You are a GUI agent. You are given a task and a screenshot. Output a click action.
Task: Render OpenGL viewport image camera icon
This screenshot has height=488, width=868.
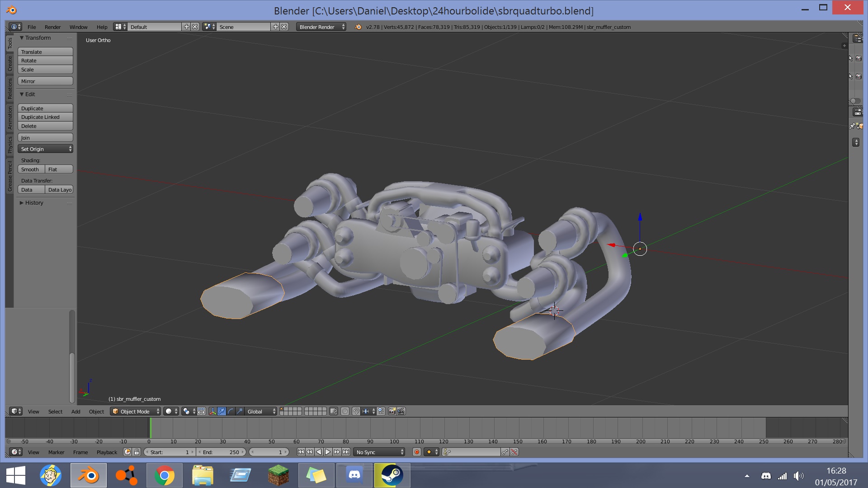392,411
